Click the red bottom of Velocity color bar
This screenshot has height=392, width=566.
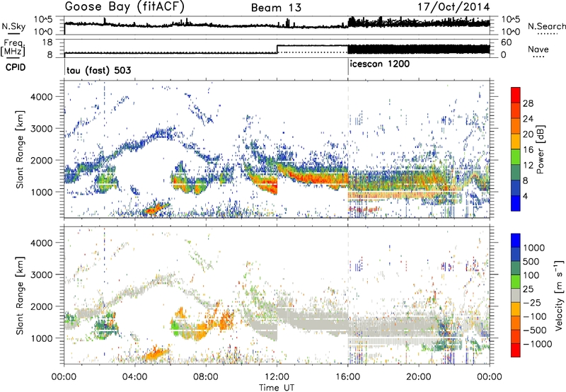point(516,350)
